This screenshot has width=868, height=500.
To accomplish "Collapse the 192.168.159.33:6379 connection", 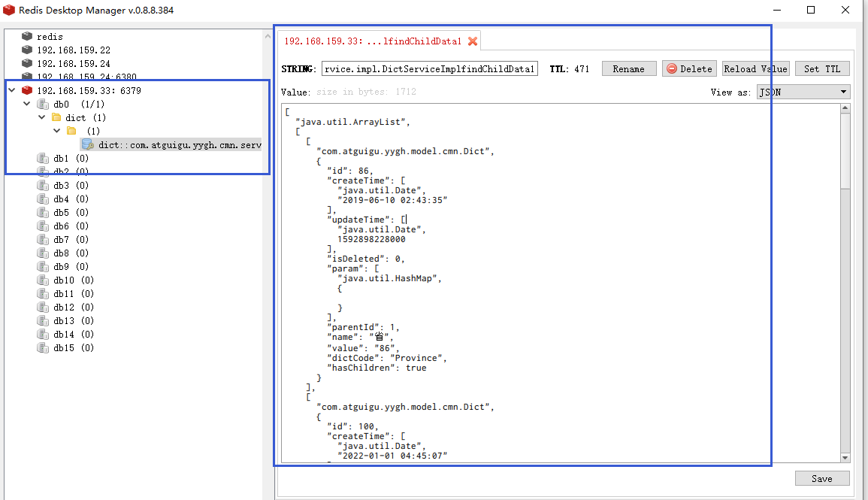I will [11, 90].
